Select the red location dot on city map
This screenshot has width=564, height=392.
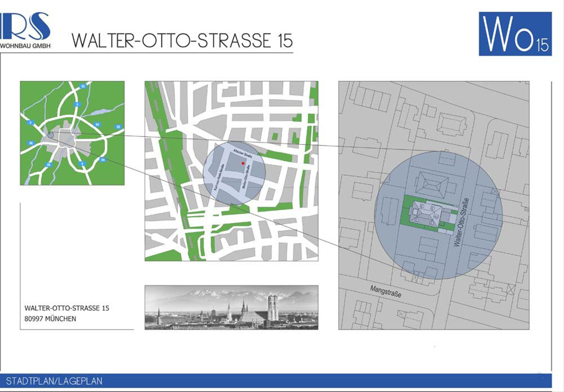click(x=243, y=163)
